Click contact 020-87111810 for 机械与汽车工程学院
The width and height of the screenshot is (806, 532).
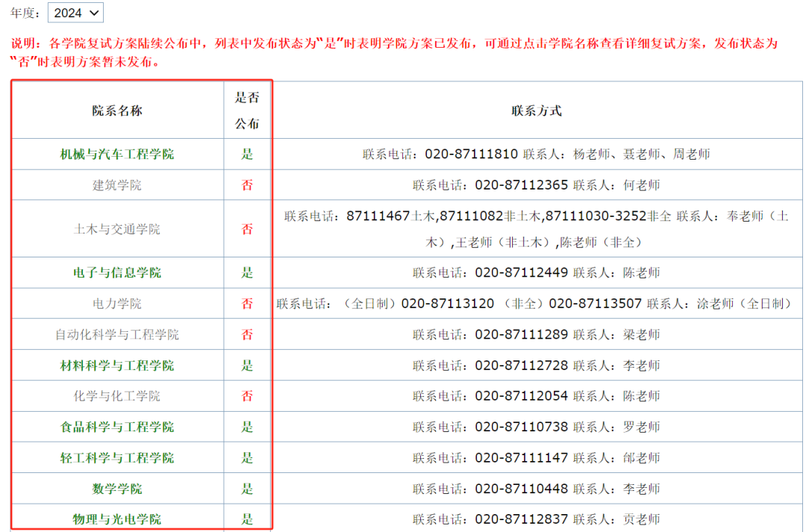tap(537, 154)
